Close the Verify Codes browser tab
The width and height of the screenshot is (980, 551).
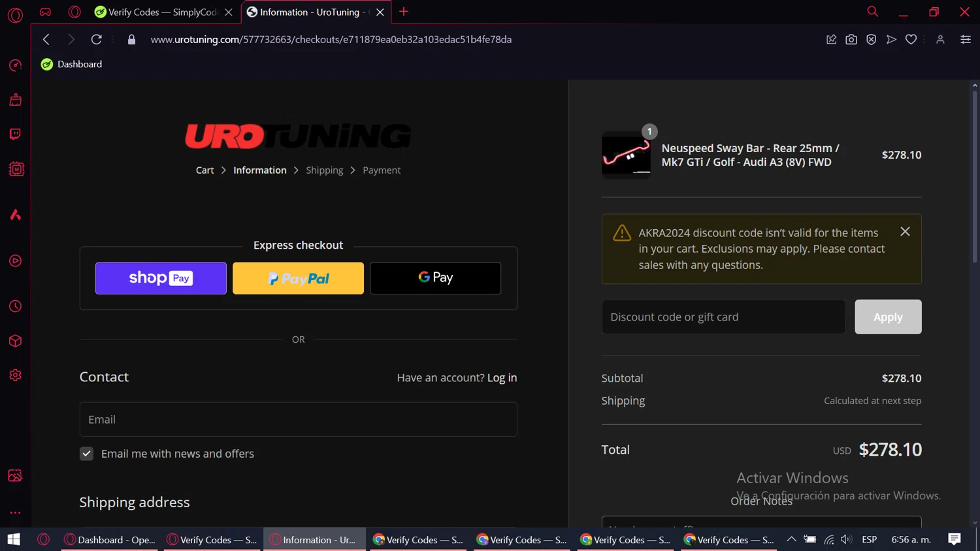(x=229, y=12)
